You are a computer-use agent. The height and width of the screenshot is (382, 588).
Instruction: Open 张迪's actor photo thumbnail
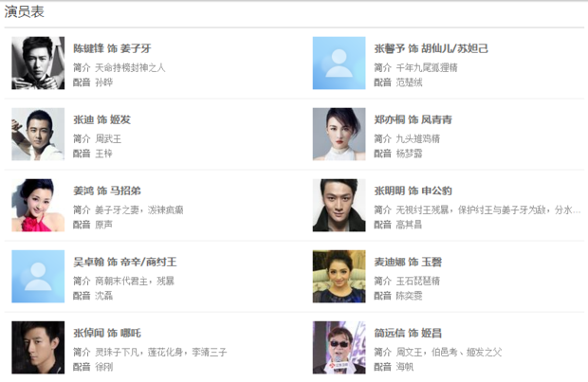click(x=38, y=135)
